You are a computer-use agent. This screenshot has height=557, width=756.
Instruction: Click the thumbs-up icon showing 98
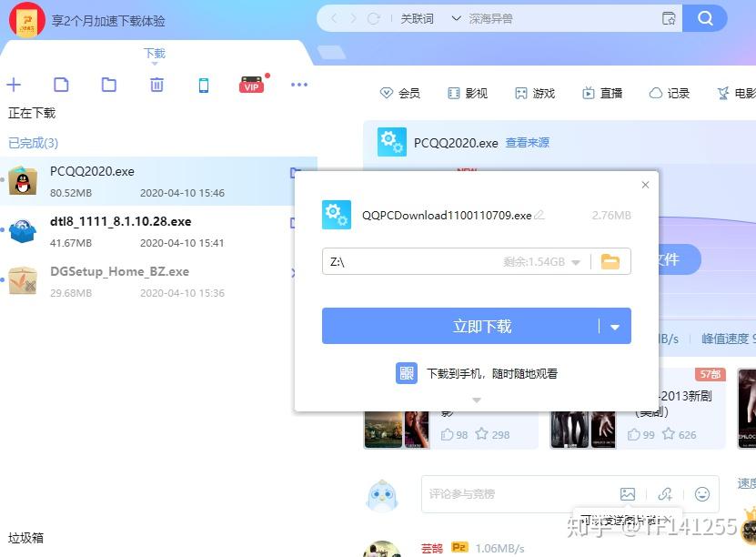click(447, 434)
